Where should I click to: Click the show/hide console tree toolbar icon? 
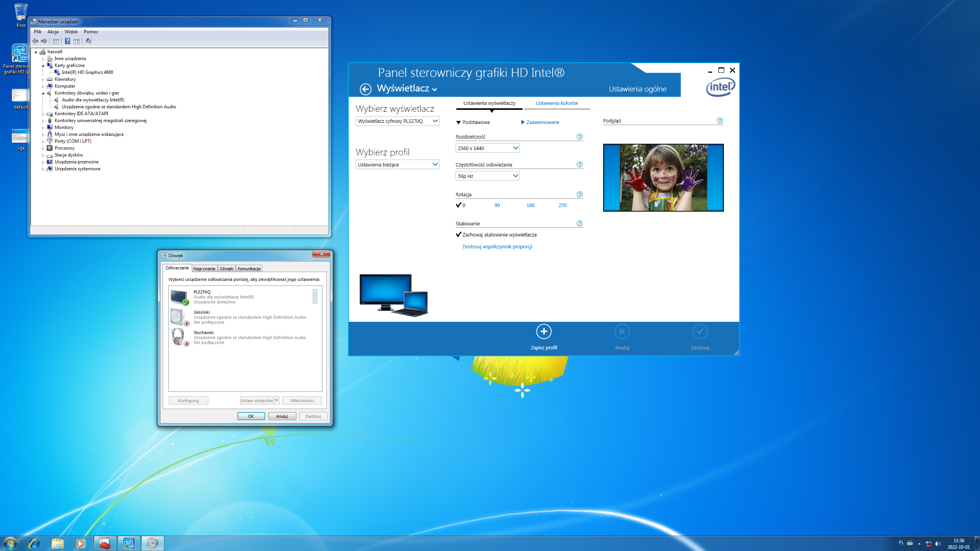(56, 41)
